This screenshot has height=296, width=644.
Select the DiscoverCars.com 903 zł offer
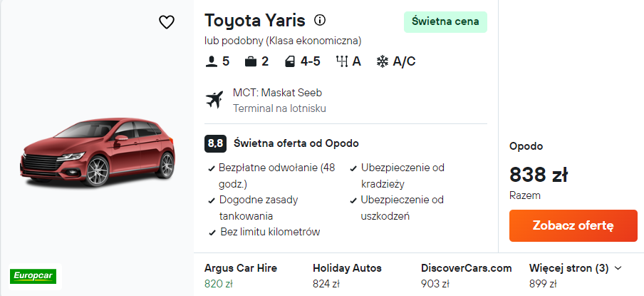466,275
